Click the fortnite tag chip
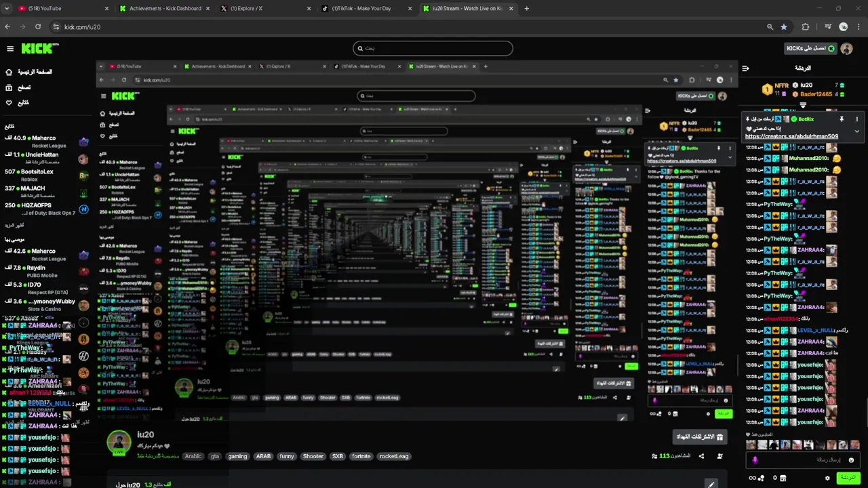The height and width of the screenshot is (488, 868). click(361, 456)
